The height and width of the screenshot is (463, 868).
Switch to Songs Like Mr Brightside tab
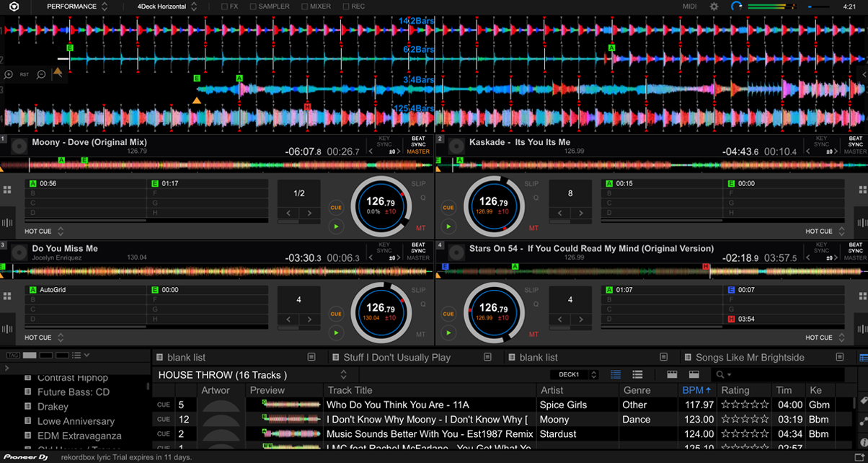pyautogui.click(x=750, y=358)
